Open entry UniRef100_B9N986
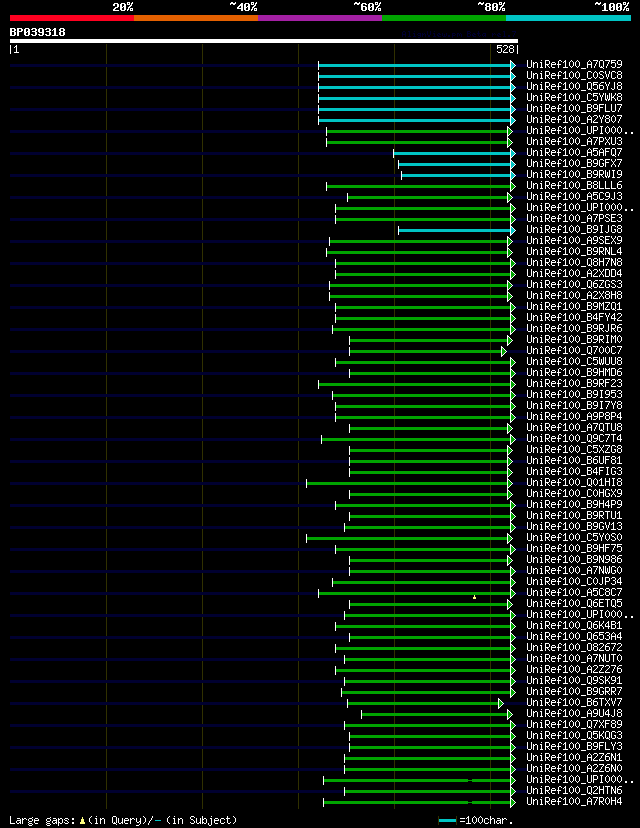The width and height of the screenshot is (640, 828). coord(574,559)
